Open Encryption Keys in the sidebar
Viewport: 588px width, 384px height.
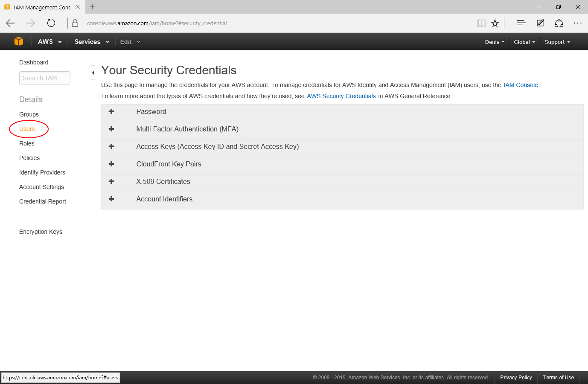pos(41,232)
